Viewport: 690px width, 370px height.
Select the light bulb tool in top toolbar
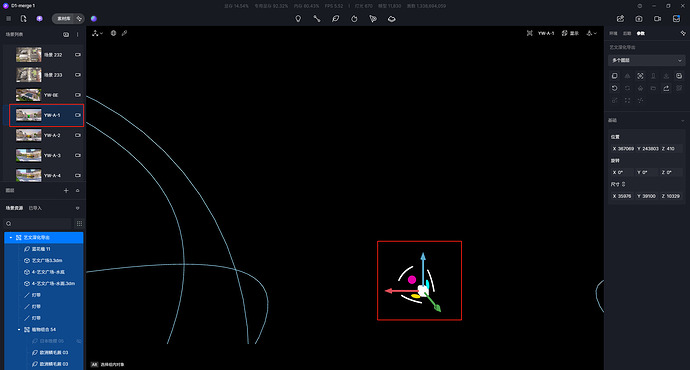(x=298, y=18)
